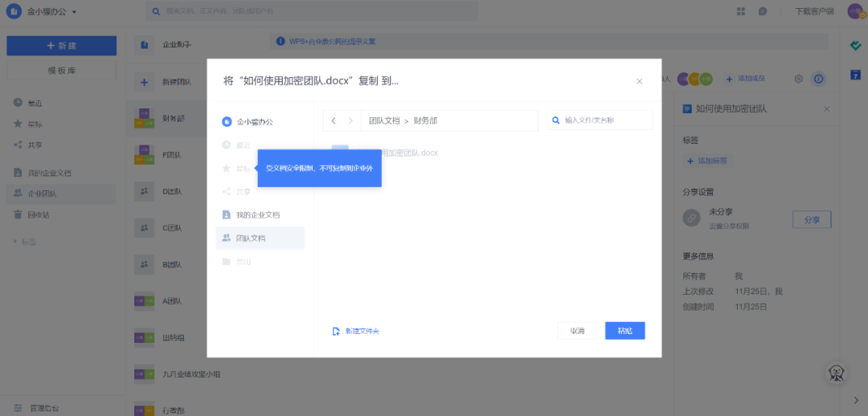Image resolution: width=868 pixels, height=416 pixels.
Task: Click the 粘贴 (paste) button
Action: point(625,331)
